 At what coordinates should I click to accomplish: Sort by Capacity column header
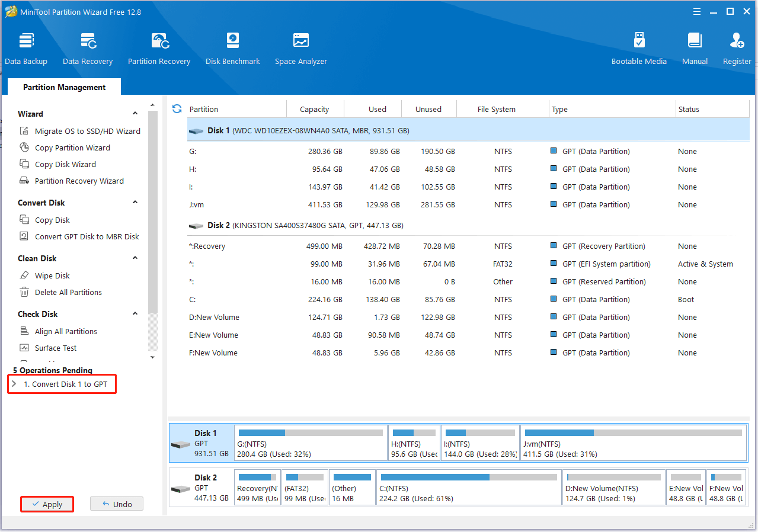315,109
